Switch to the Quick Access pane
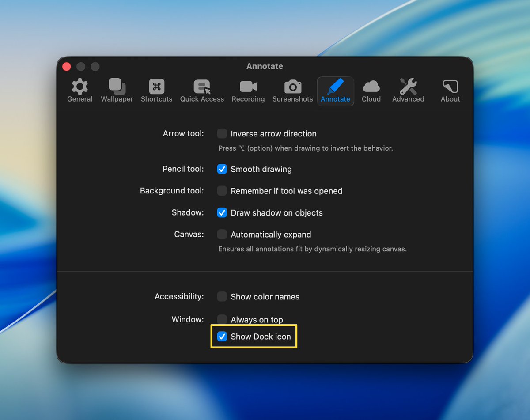This screenshot has width=530, height=420. click(202, 91)
